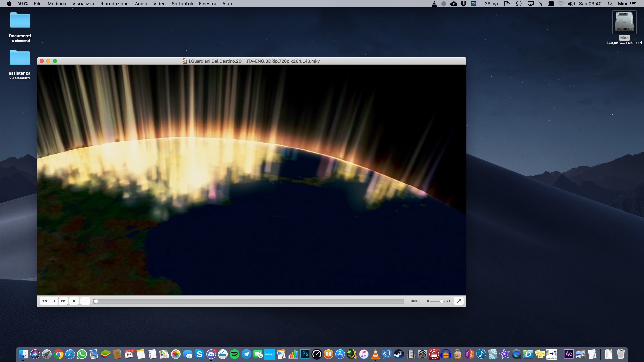Click the volume slider in the player
644x362 pixels.
click(x=437, y=301)
